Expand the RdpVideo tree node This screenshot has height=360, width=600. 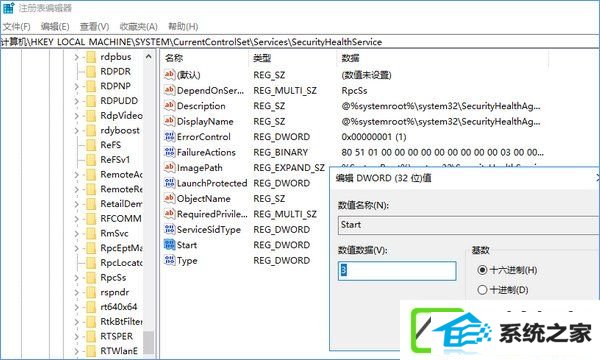click(77, 116)
